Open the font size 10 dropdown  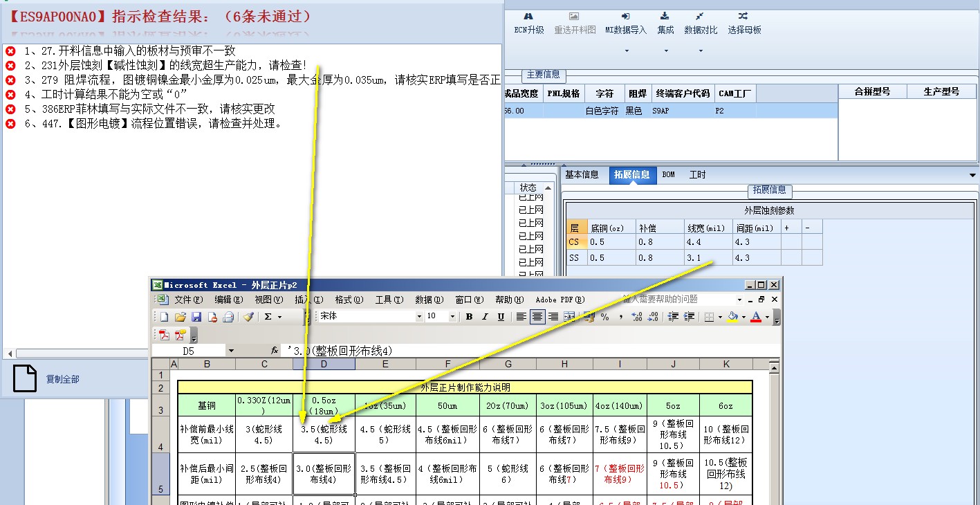[452, 317]
